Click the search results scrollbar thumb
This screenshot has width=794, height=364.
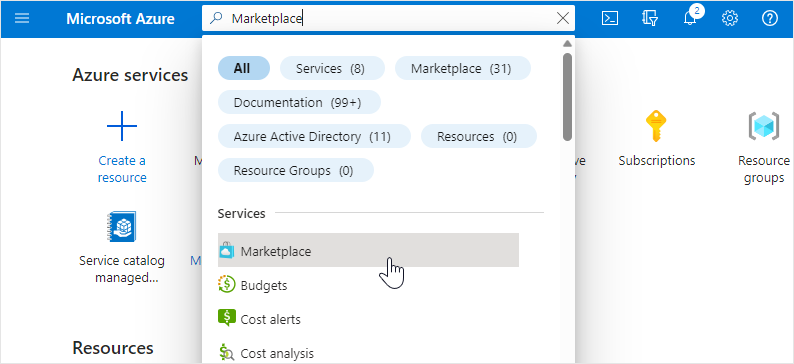pyautogui.click(x=567, y=96)
